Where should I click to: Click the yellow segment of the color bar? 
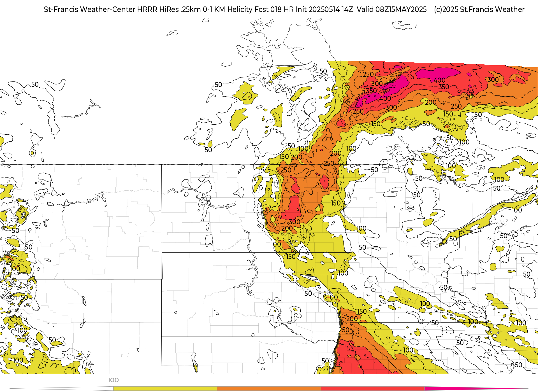(165, 389)
